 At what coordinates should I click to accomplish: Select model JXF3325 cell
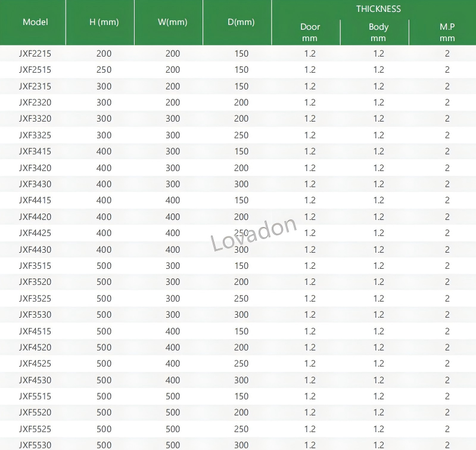tap(35, 135)
